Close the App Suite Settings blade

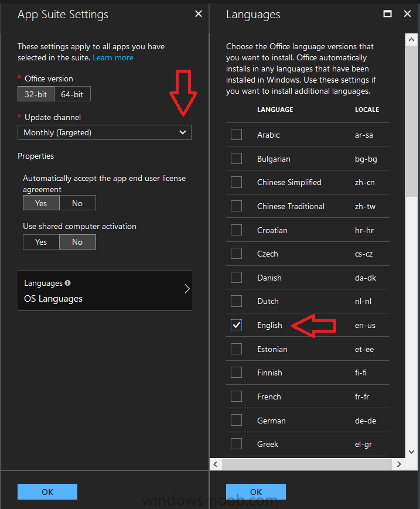[199, 13]
